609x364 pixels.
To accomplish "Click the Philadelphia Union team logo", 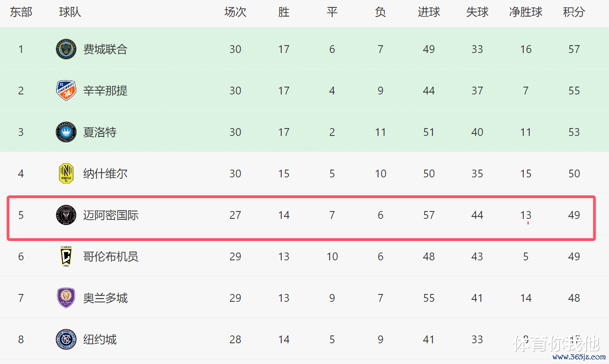I will tap(66, 49).
